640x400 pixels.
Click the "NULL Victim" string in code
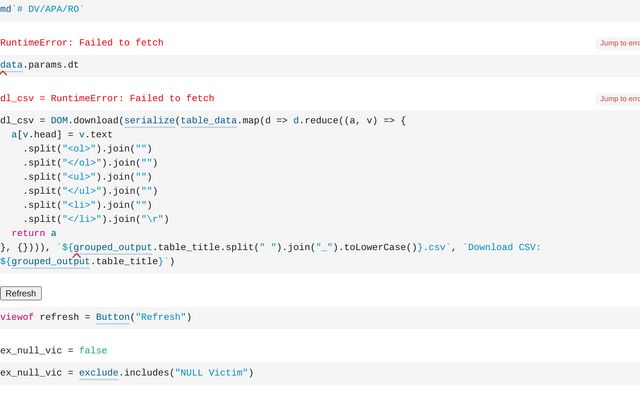pyautogui.click(x=213, y=372)
